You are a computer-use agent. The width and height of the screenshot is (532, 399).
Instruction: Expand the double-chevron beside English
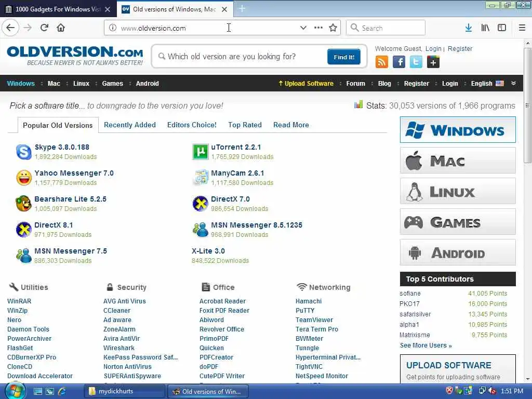pos(513,84)
